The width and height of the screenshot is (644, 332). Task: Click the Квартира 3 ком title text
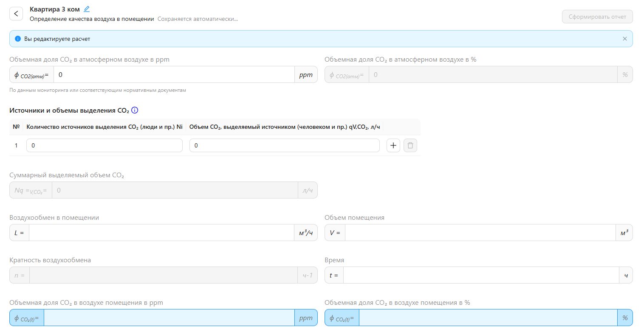[x=55, y=9]
